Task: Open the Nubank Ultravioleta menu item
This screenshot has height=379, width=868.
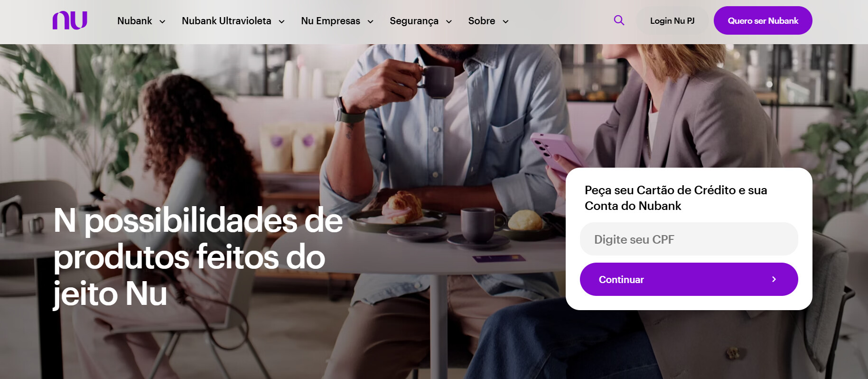Action: click(226, 21)
